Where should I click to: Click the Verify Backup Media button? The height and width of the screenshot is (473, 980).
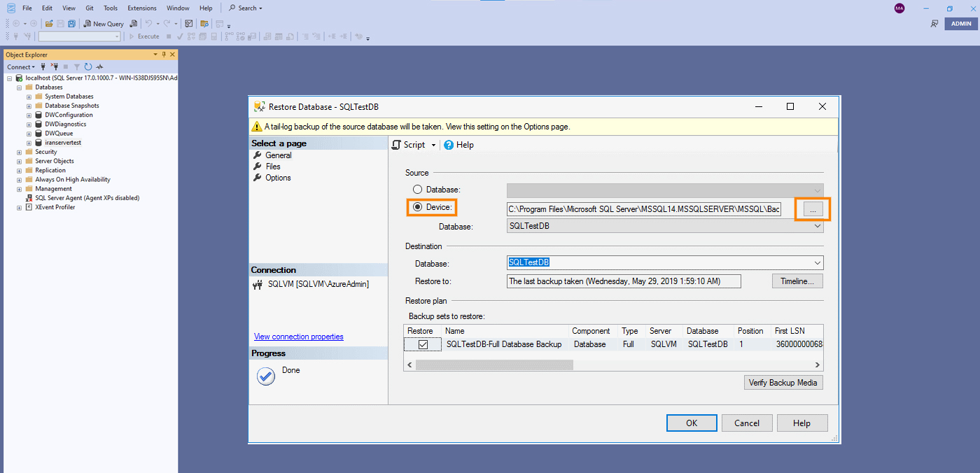(783, 383)
